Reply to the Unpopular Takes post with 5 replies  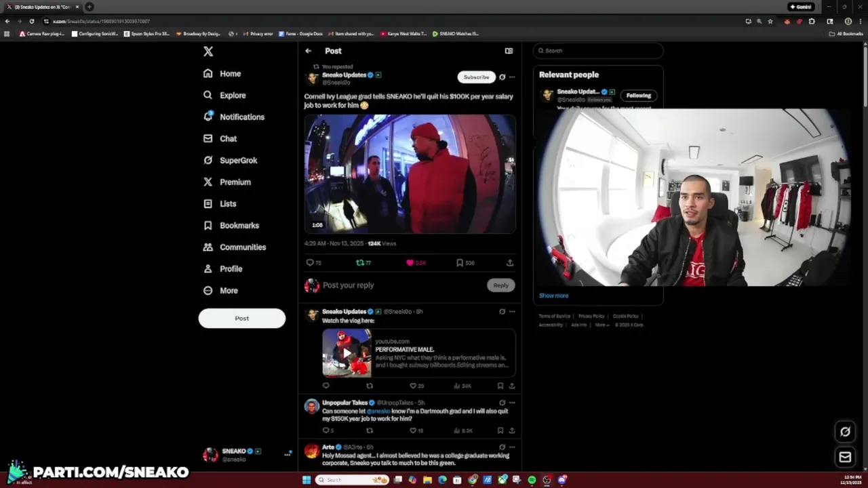pyautogui.click(x=328, y=430)
